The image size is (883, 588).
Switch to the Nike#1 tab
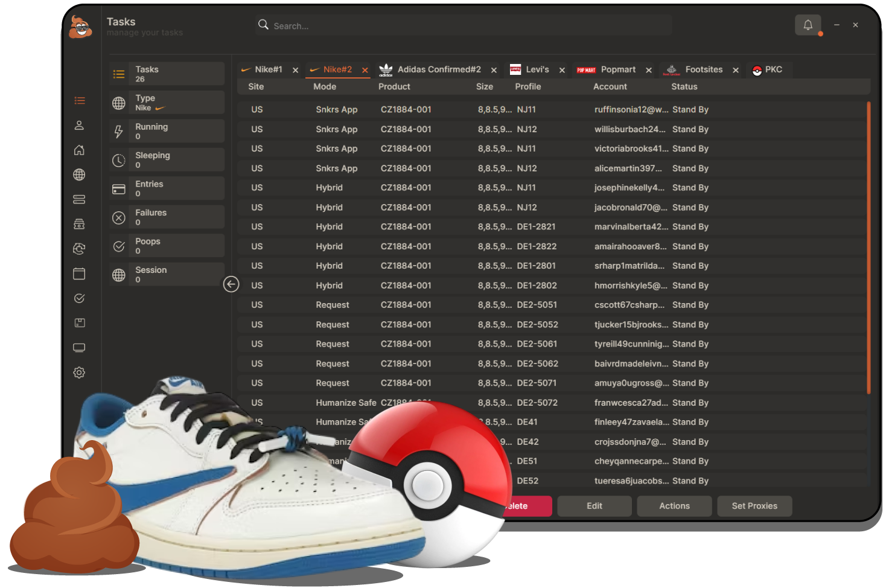tap(268, 69)
